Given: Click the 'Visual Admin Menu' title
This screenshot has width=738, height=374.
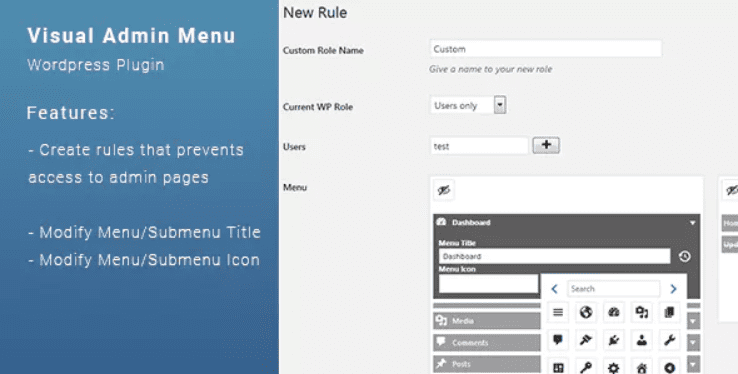Looking at the screenshot, I should (131, 36).
